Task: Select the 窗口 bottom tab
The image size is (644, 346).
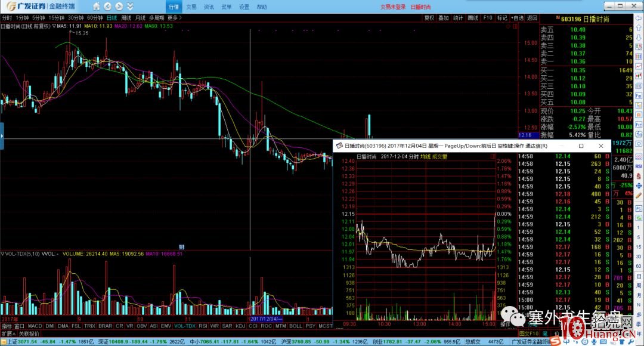Action: [x=20, y=326]
